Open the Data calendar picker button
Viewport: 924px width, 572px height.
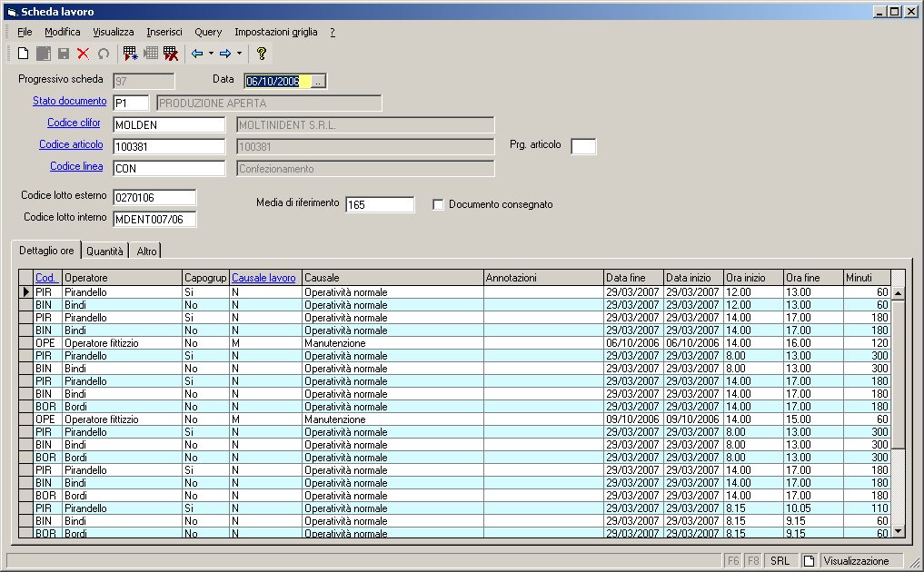click(320, 80)
